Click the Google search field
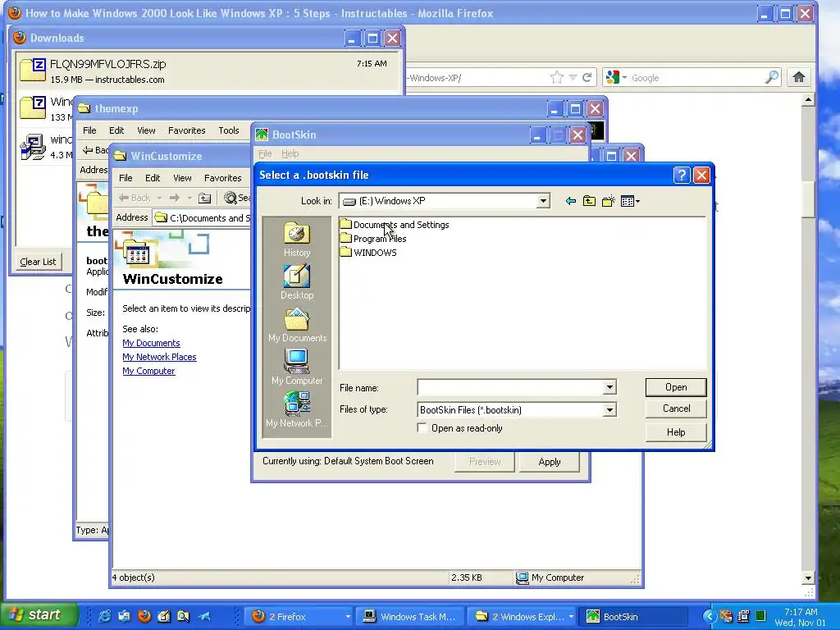 click(x=696, y=78)
